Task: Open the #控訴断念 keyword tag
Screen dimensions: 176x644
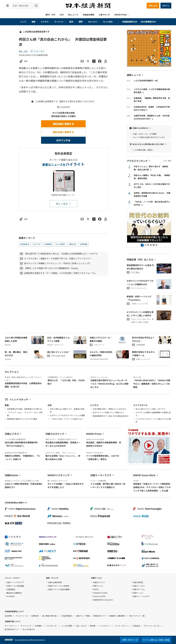Action: [25, 244]
